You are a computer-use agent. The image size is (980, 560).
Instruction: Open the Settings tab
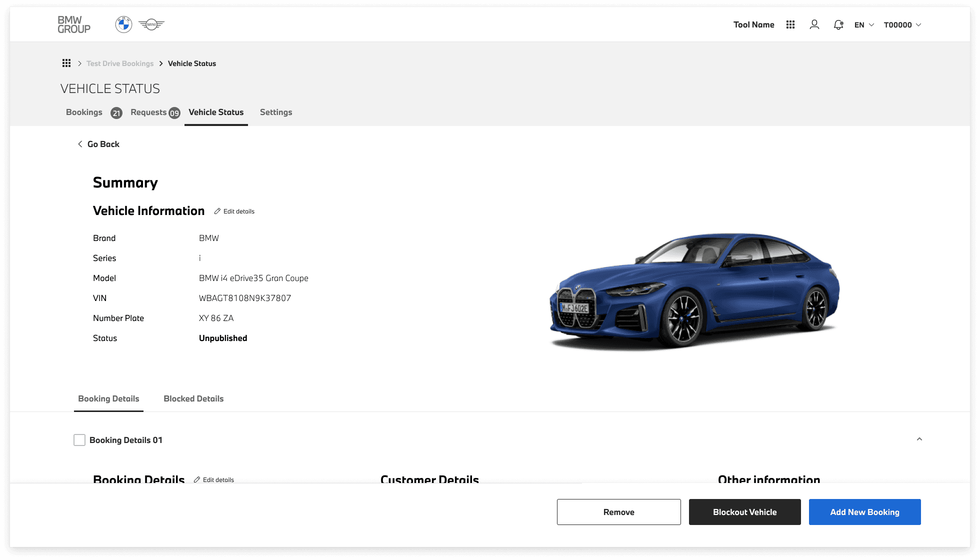276,112
